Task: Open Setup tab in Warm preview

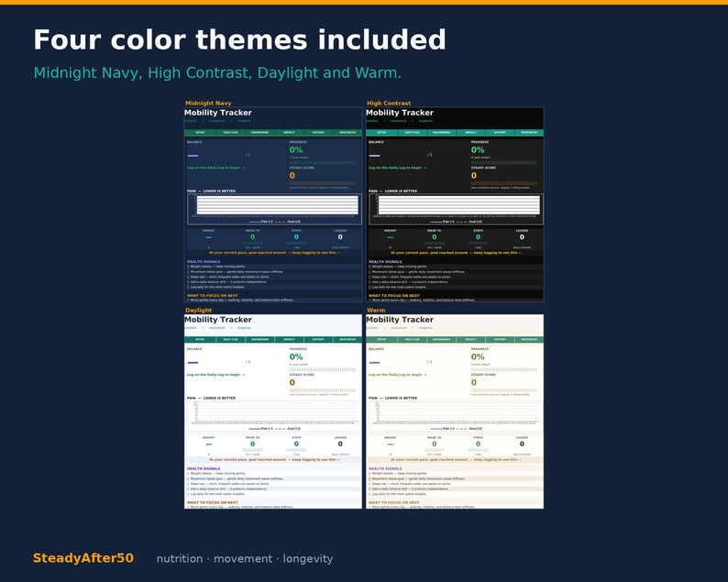Action: pos(381,339)
